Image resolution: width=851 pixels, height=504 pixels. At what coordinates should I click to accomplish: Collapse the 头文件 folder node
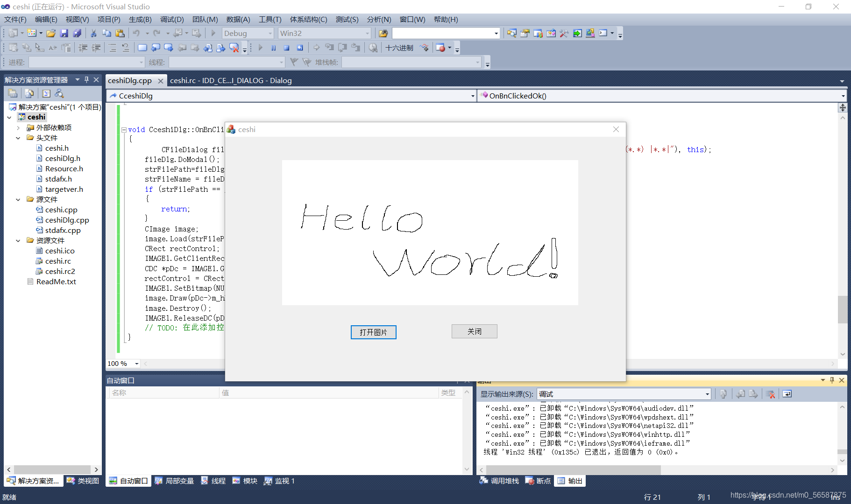coord(18,138)
